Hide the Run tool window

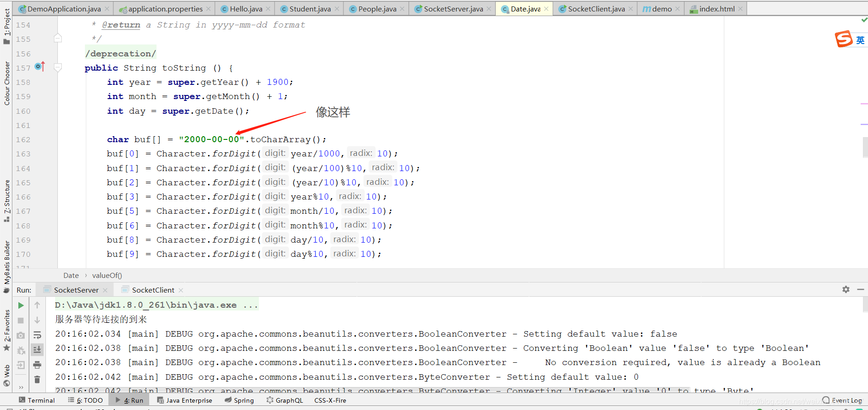[861, 289]
